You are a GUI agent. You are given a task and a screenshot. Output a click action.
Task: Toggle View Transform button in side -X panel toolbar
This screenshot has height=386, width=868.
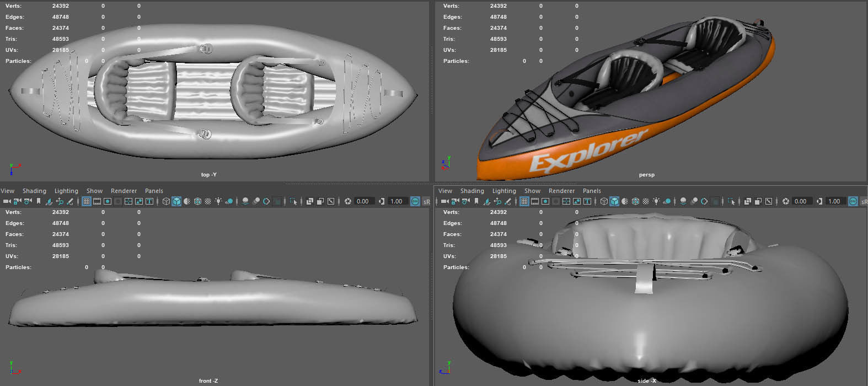coord(853,201)
